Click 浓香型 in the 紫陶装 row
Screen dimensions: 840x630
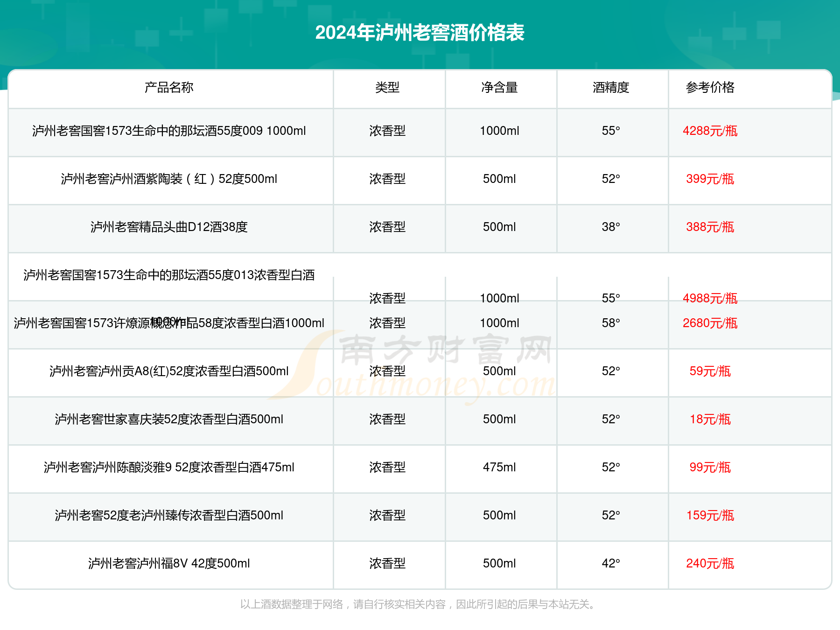click(387, 179)
